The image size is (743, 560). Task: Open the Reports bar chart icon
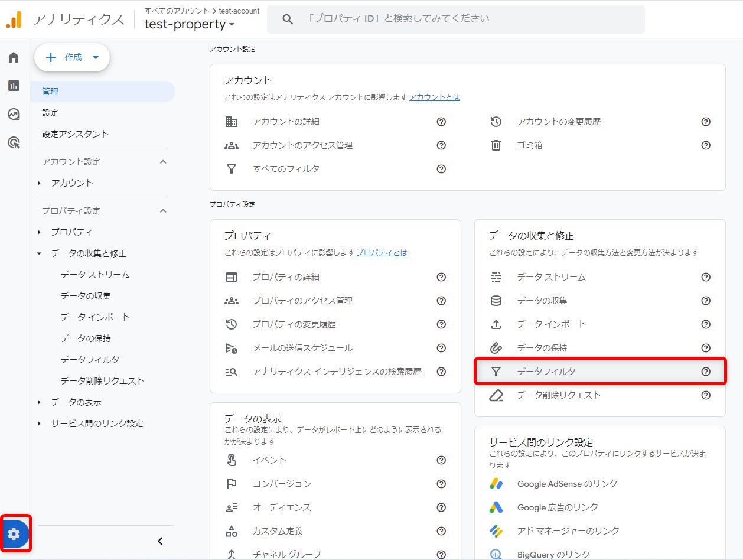tap(14, 86)
